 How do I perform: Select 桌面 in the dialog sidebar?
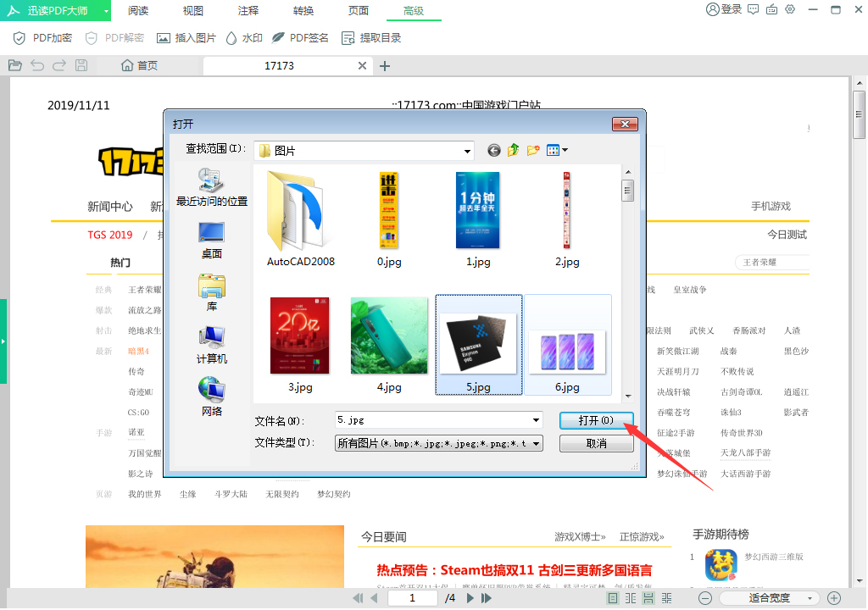coord(210,236)
